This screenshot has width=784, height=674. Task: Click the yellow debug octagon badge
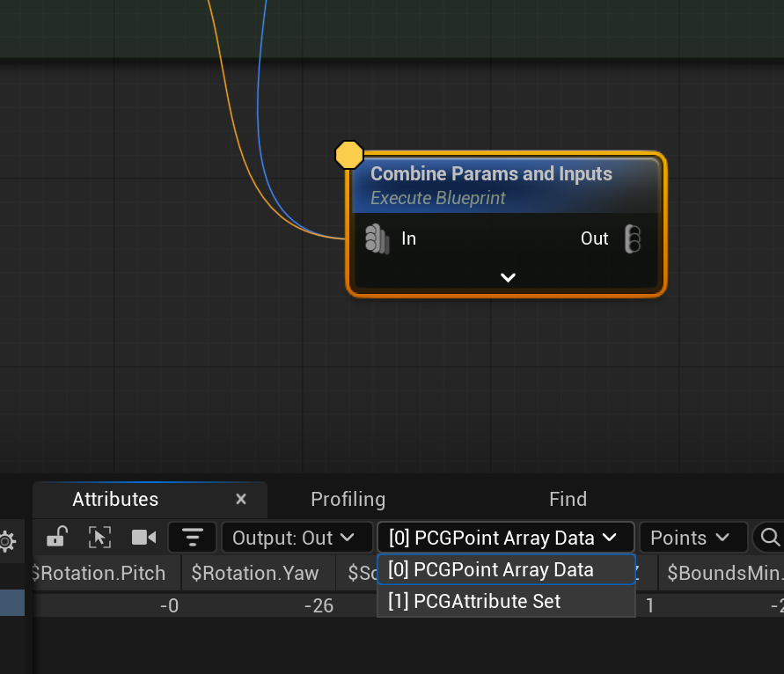click(349, 155)
